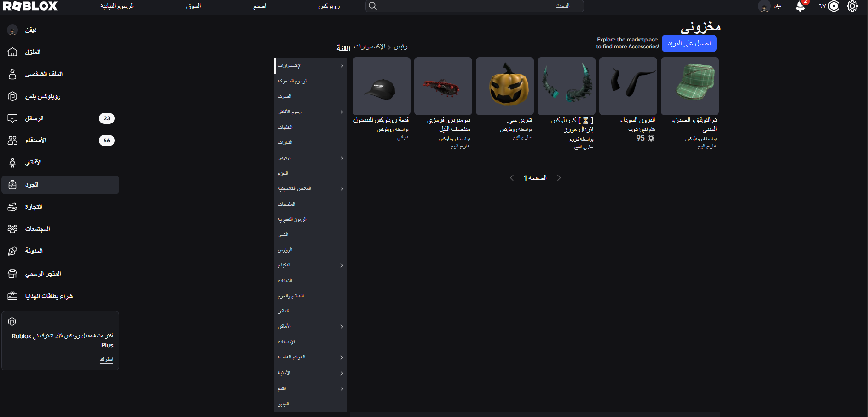Click the المجتمعات groups icon
Viewport: 868px width, 417px height.
(12, 229)
